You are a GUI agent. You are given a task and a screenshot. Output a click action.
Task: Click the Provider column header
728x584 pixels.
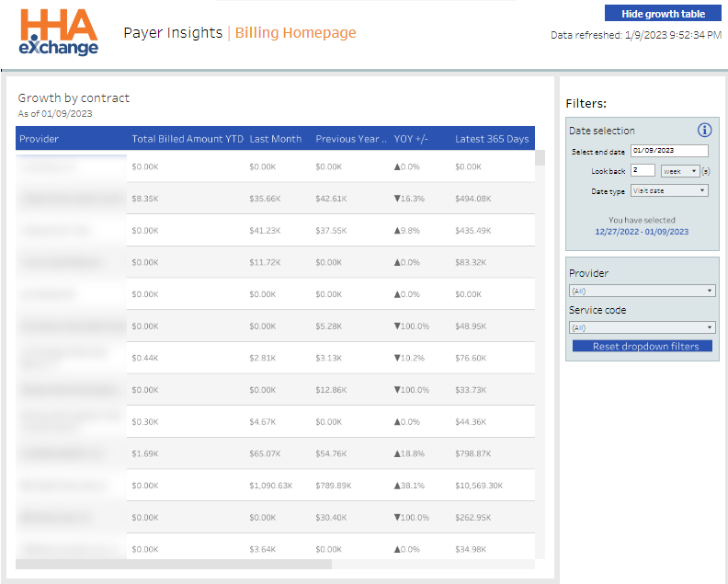[x=40, y=139]
